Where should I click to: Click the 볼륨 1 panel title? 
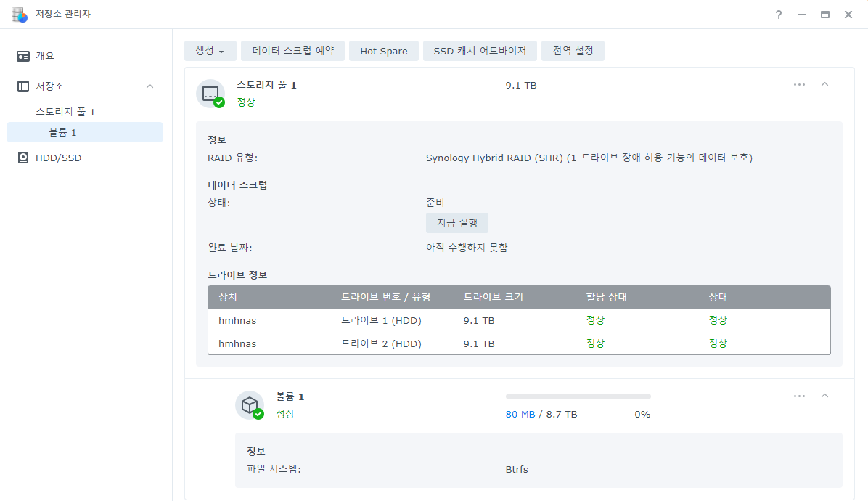tap(290, 397)
